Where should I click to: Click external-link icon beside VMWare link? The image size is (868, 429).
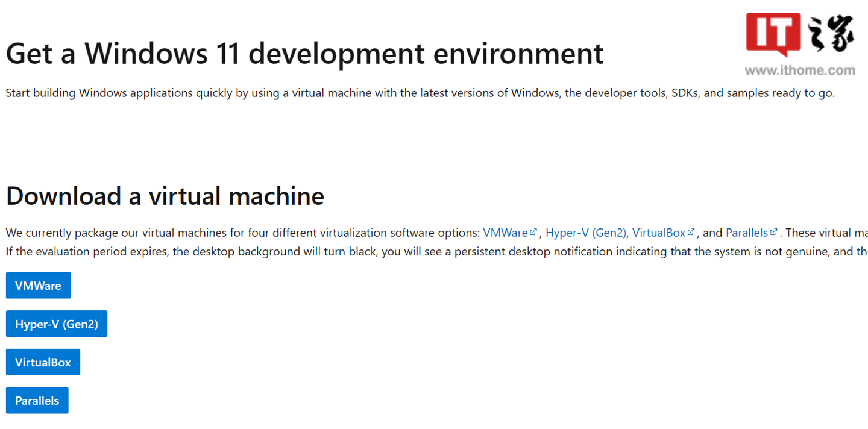[533, 232]
